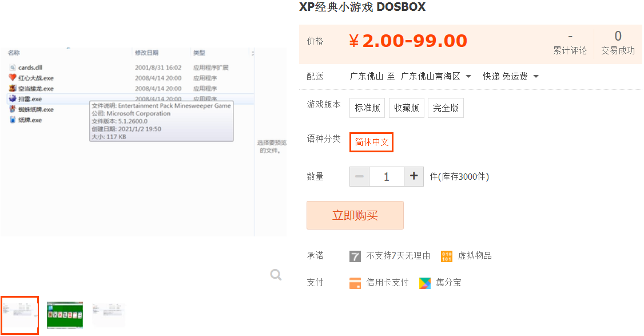644x336 pixels.
Task: Select the 收藏版 game version option
Action: tap(406, 108)
